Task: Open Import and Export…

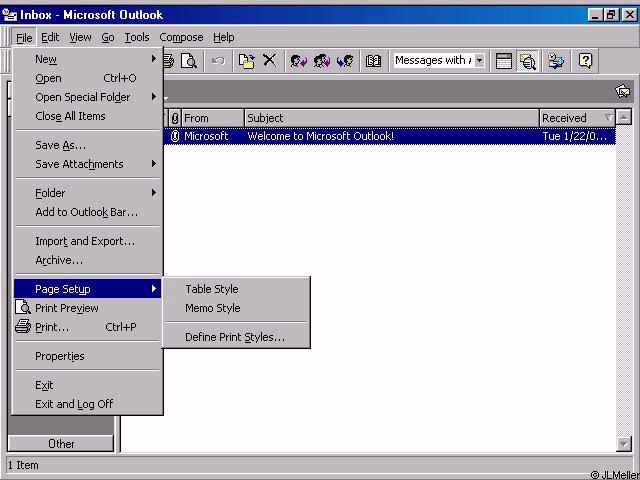Action: point(87,241)
